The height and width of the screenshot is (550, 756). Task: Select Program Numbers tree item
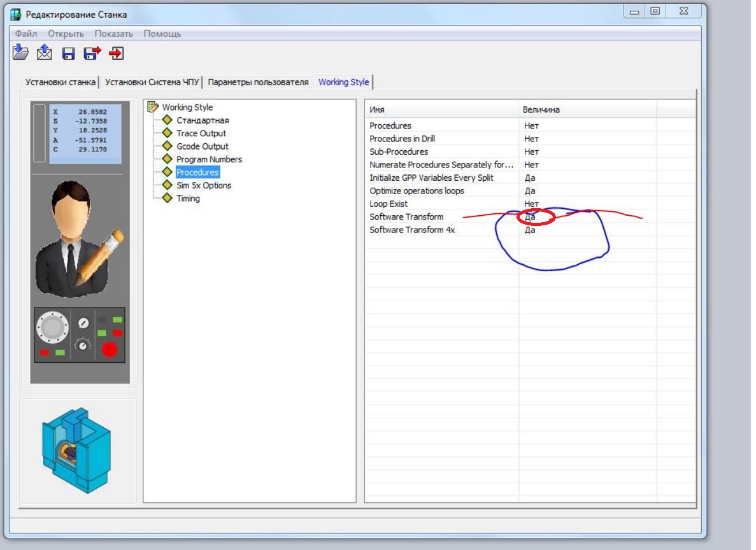click(210, 159)
